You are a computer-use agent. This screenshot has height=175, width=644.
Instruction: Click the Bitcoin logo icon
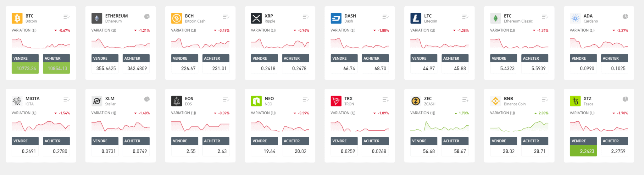tap(17, 18)
